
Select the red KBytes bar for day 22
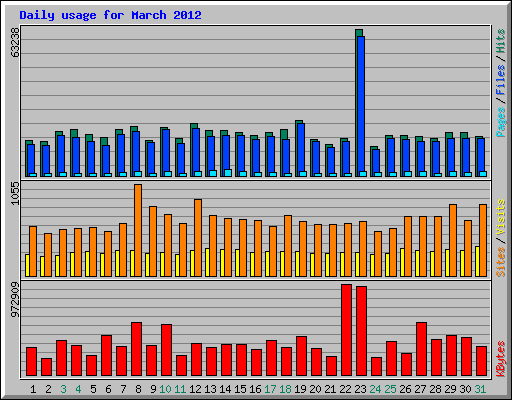pos(346,330)
